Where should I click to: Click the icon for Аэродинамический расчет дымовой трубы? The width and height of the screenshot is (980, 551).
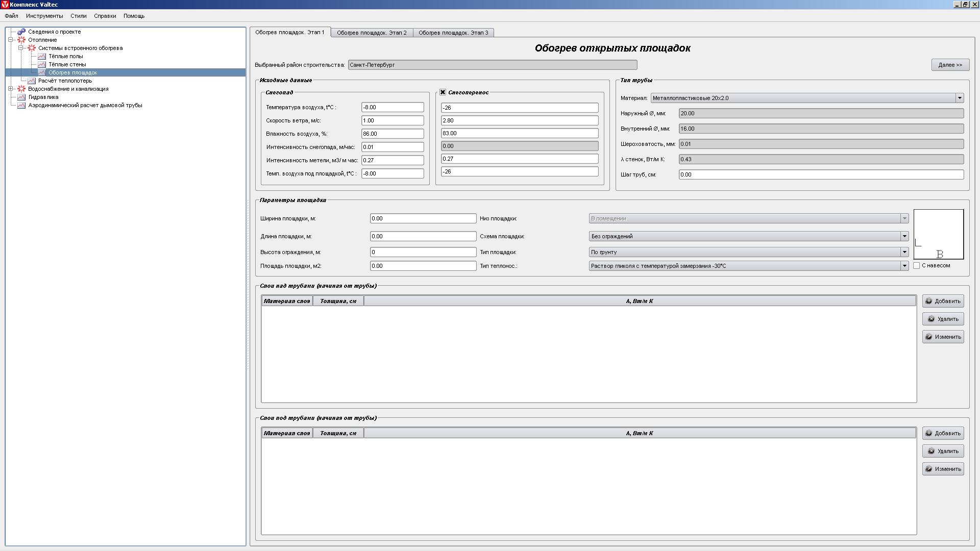tap(21, 105)
